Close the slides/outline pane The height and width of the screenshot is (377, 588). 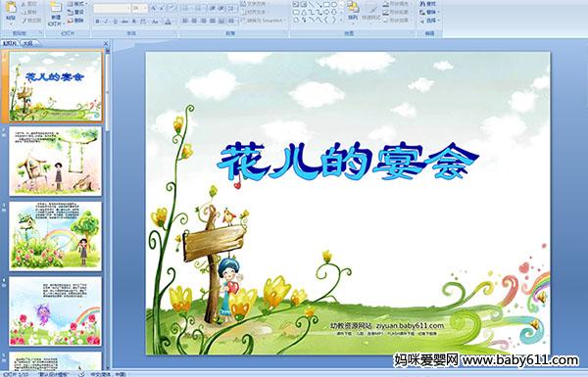click(106, 43)
